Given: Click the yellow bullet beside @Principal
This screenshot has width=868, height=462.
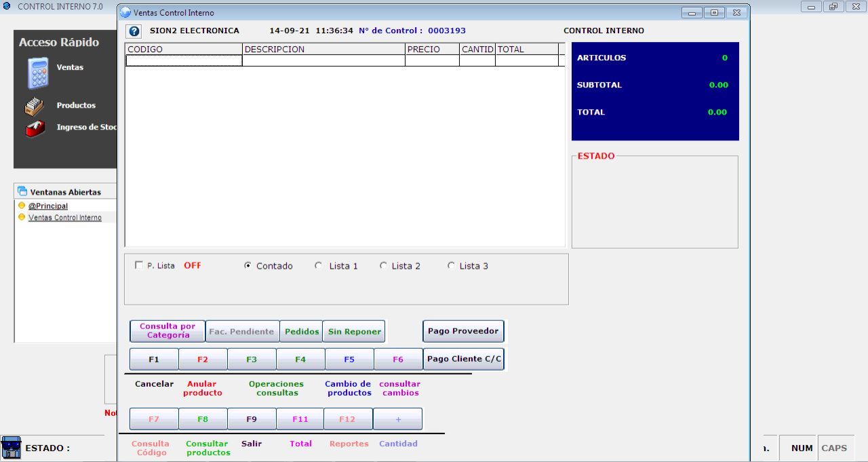Looking at the screenshot, I should pyautogui.click(x=22, y=206).
